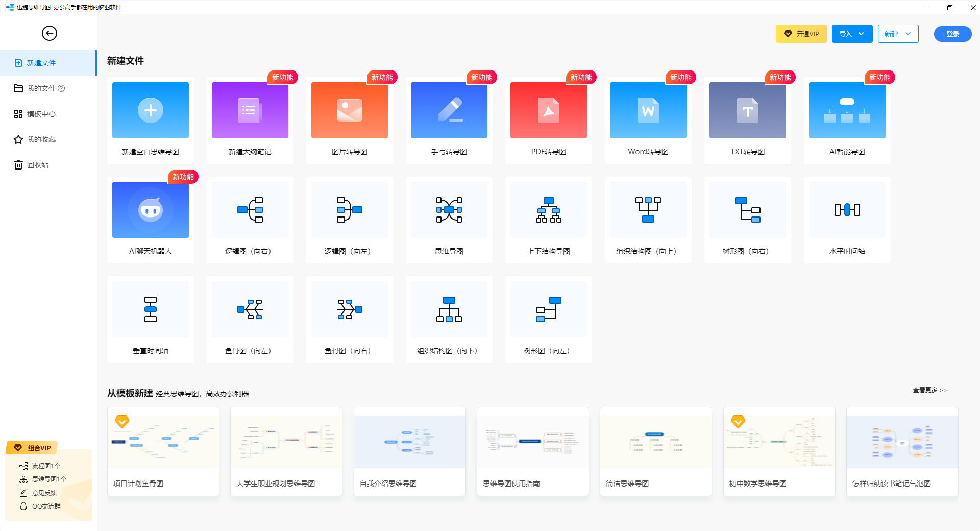The image size is (980, 531).
Task: Open 大学生职业规划思维导图 template
Action: [x=286, y=451]
